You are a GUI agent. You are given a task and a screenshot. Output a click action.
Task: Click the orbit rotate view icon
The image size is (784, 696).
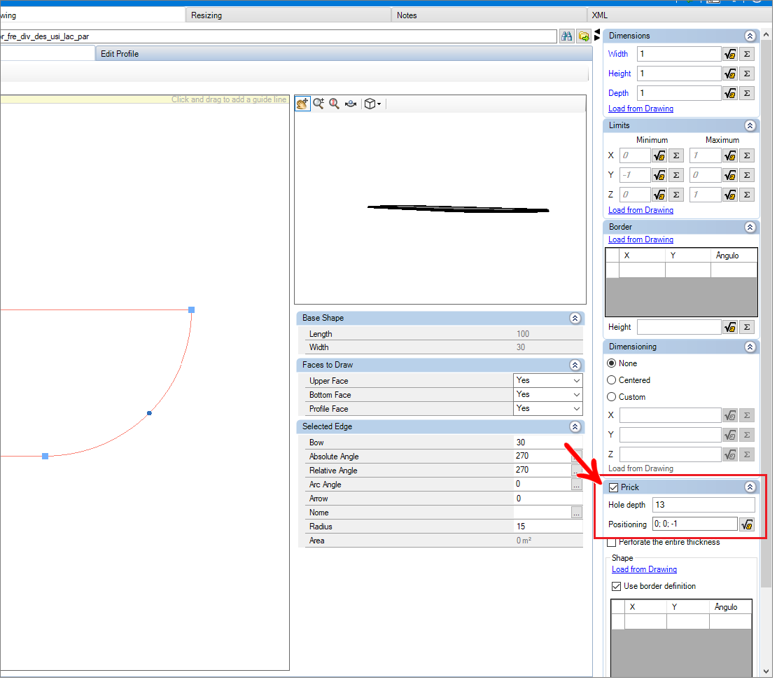[351, 104]
